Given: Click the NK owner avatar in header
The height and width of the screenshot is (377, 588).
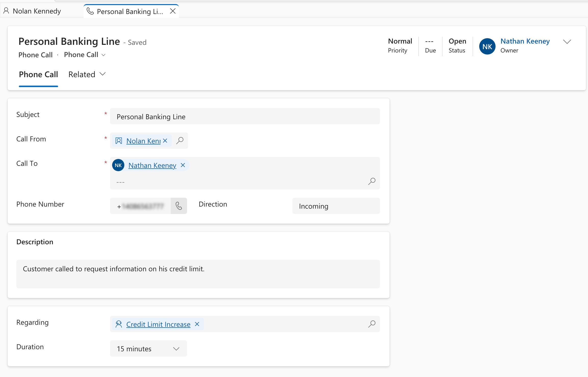Looking at the screenshot, I should [x=487, y=46].
